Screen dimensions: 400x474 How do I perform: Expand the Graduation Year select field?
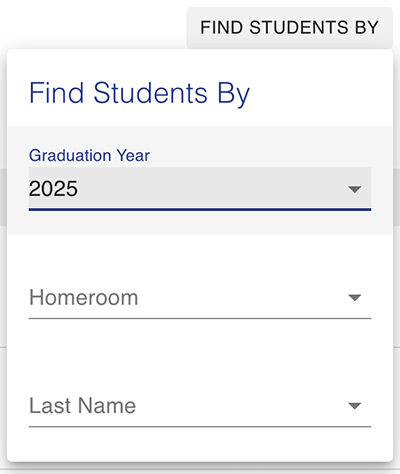point(200,189)
